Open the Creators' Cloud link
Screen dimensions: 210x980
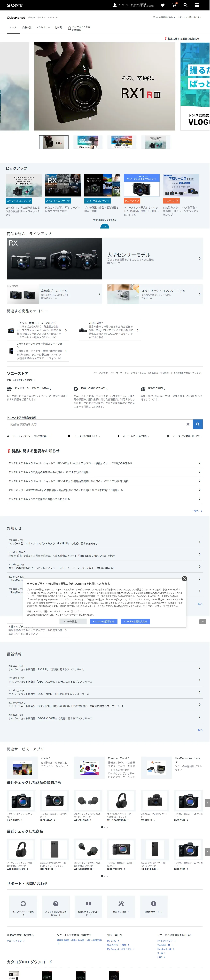point(118,758)
